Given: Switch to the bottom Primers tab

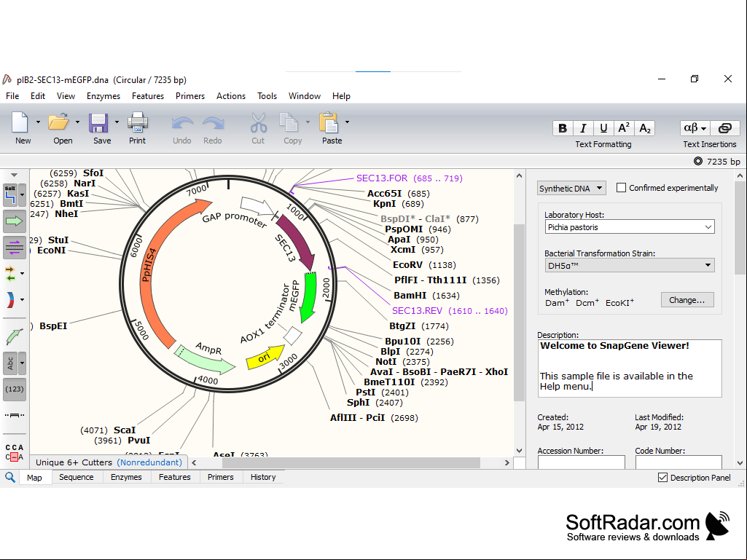Looking at the screenshot, I should pyautogui.click(x=221, y=477).
